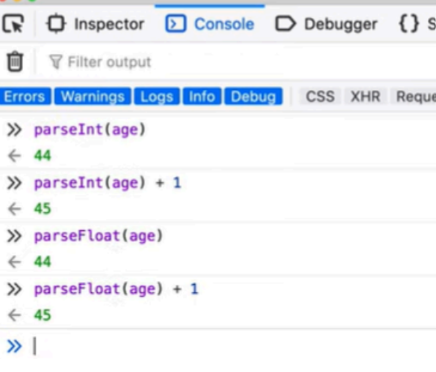
Task: Select the parseInt(age) + 1 input line
Action: (x=107, y=183)
